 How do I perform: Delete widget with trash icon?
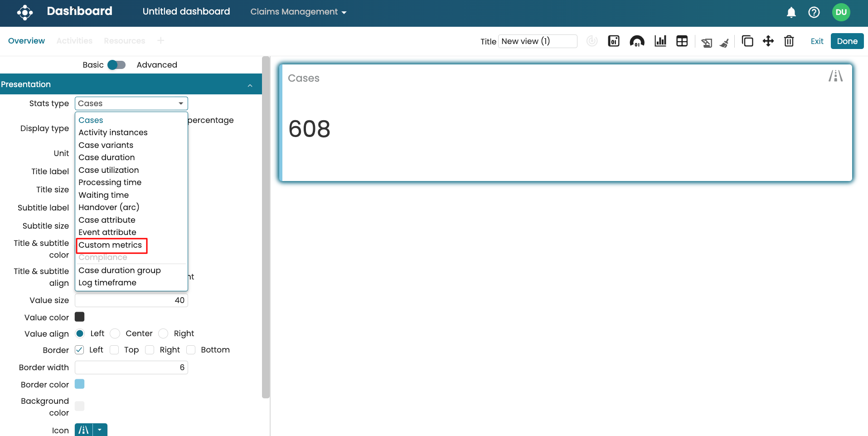(789, 41)
